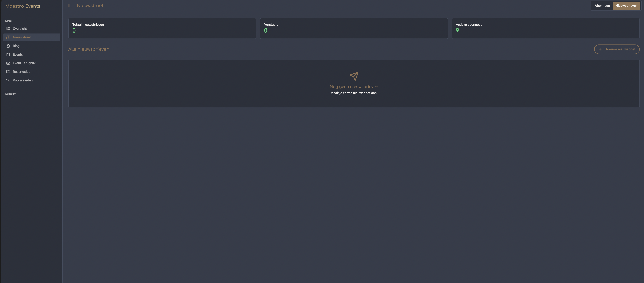Click the Maestro Events logo text
This screenshot has height=283, width=644.
click(x=23, y=6)
